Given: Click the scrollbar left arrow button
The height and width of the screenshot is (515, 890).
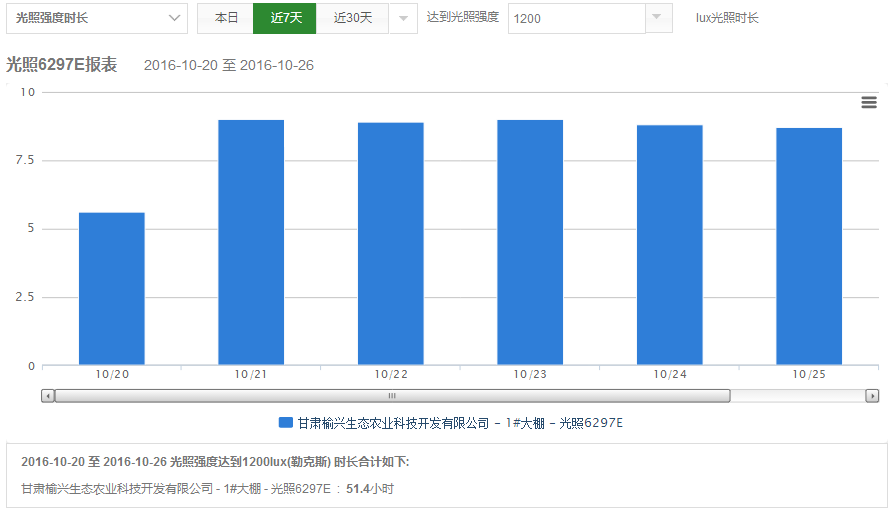Looking at the screenshot, I should coord(48,396).
